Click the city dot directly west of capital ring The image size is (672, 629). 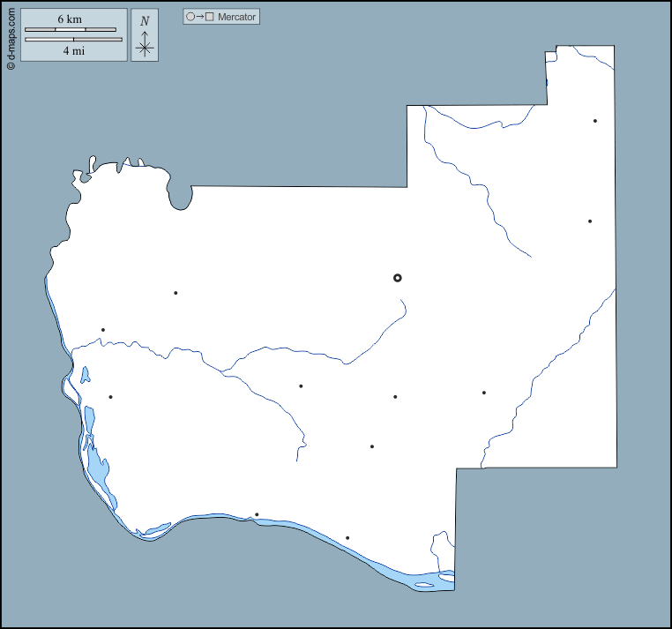pos(175,293)
